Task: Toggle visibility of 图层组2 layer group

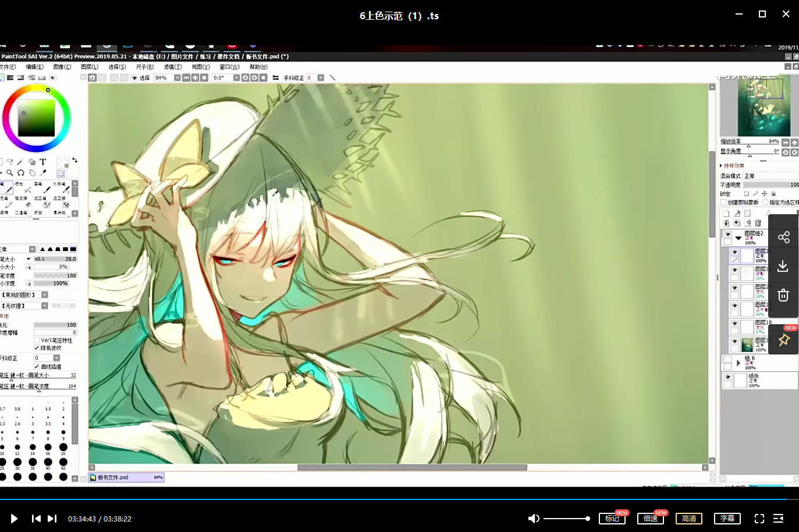Action: point(727,234)
